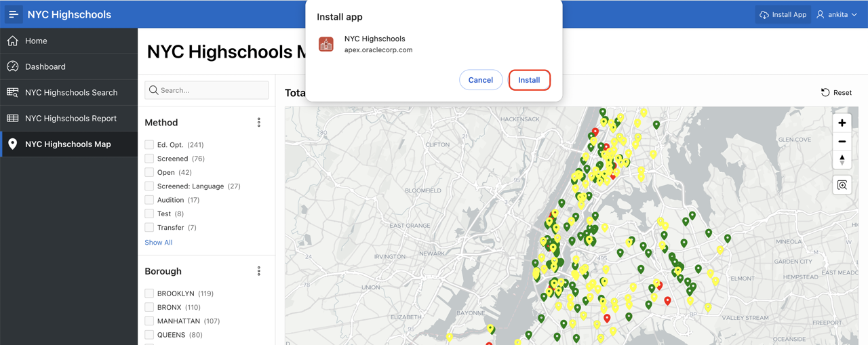Open the ankita user dropdown menu

tap(837, 14)
